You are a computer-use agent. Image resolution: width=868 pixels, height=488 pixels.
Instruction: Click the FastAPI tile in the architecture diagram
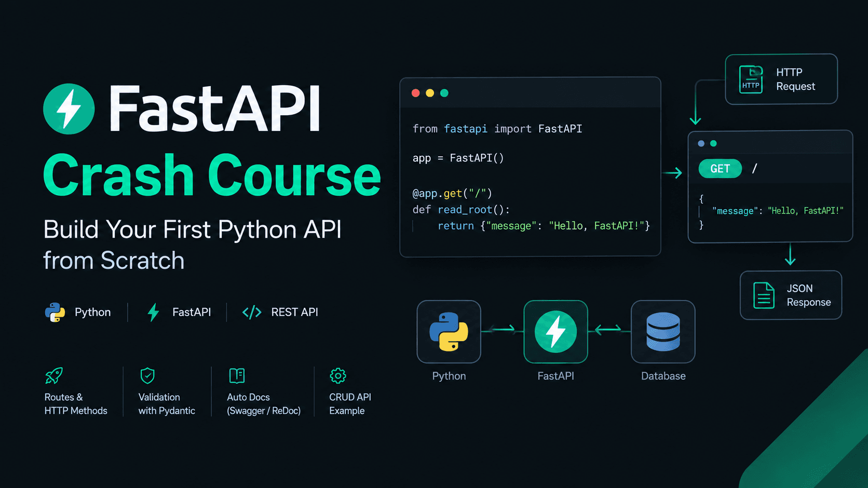click(x=556, y=332)
